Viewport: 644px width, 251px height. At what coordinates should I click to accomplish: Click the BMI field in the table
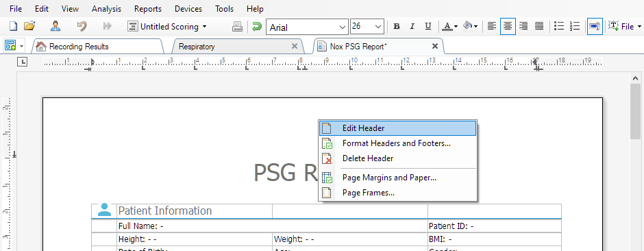[441, 239]
